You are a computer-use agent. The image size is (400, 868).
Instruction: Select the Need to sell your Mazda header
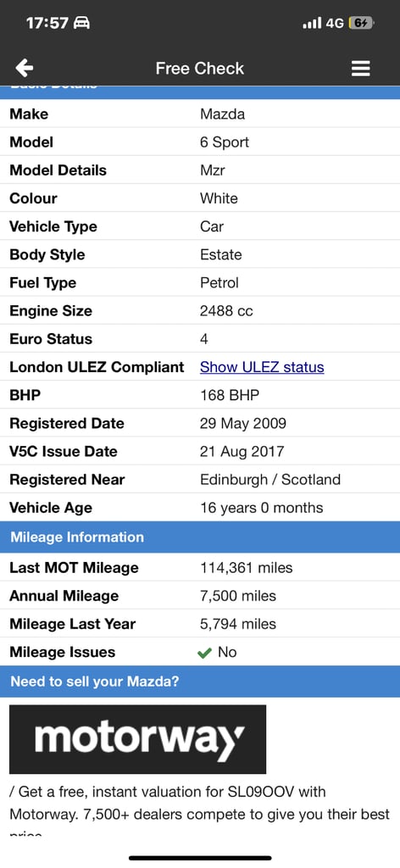(x=200, y=682)
